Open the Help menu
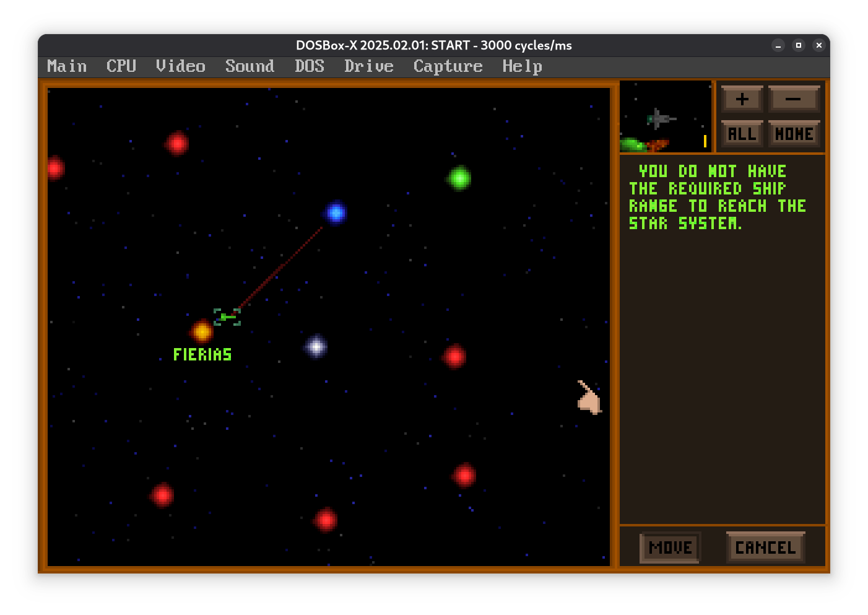This screenshot has height=615, width=868. pyautogui.click(x=522, y=66)
